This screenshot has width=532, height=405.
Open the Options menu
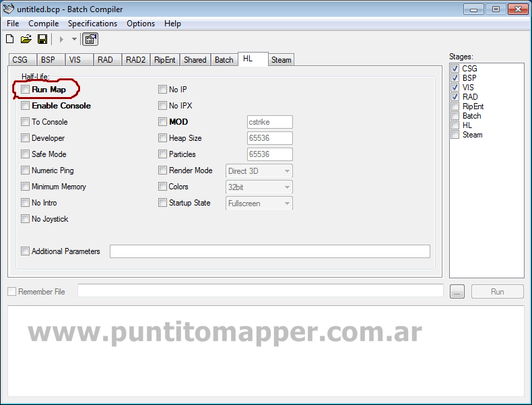click(141, 24)
